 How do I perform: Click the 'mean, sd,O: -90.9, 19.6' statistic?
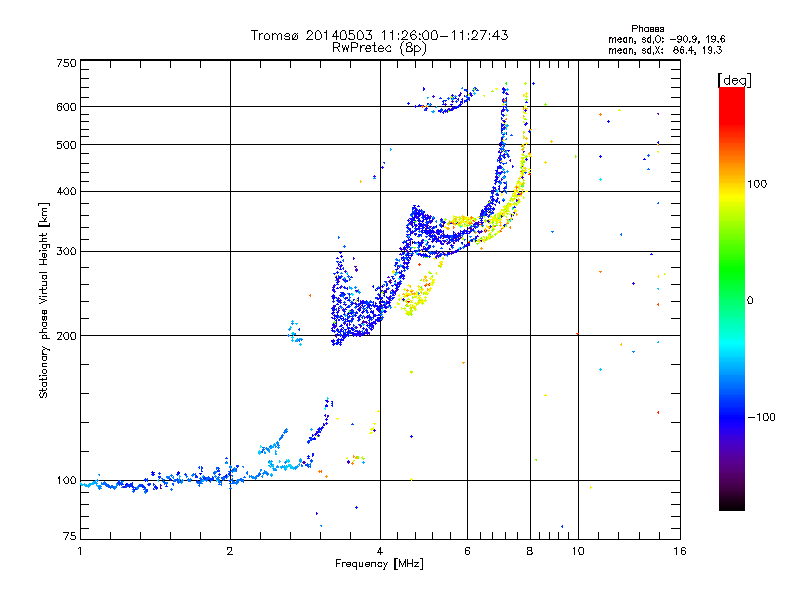tap(666, 39)
